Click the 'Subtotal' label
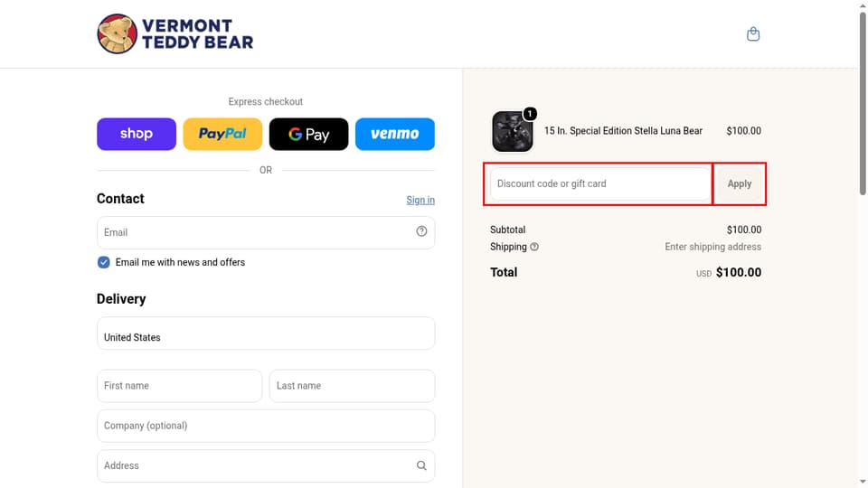Image resolution: width=868 pixels, height=488 pixels. (x=507, y=230)
